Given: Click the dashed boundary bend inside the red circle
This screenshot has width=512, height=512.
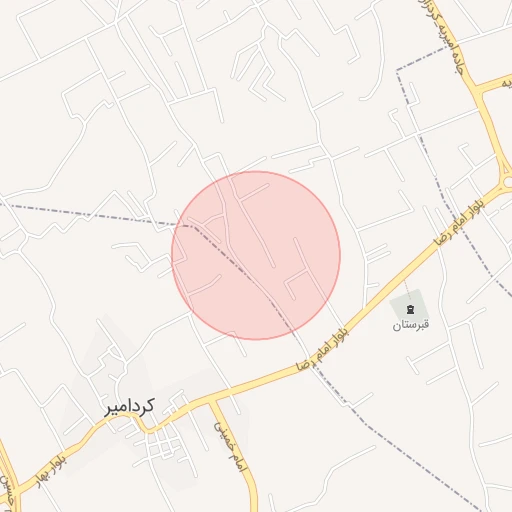Looking at the screenshot, I should tap(192, 226).
